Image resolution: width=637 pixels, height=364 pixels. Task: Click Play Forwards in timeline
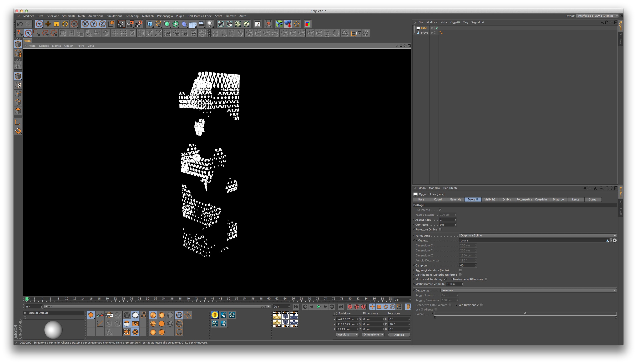pos(318,307)
